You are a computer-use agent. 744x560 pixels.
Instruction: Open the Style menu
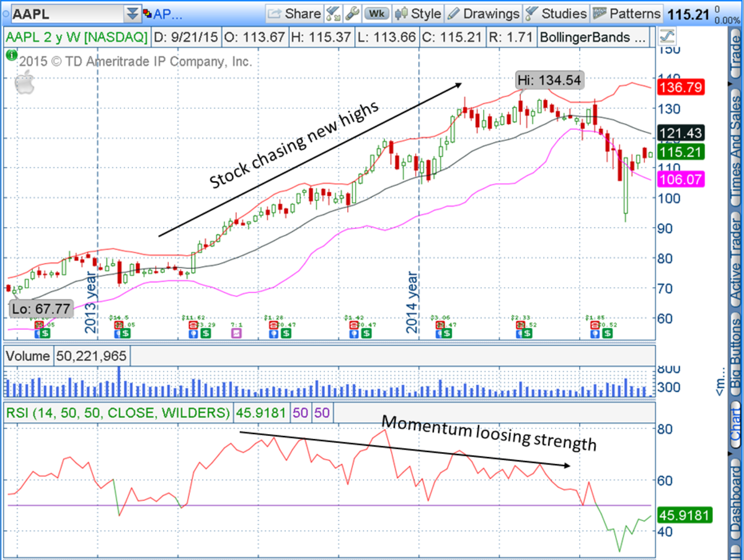point(418,13)
